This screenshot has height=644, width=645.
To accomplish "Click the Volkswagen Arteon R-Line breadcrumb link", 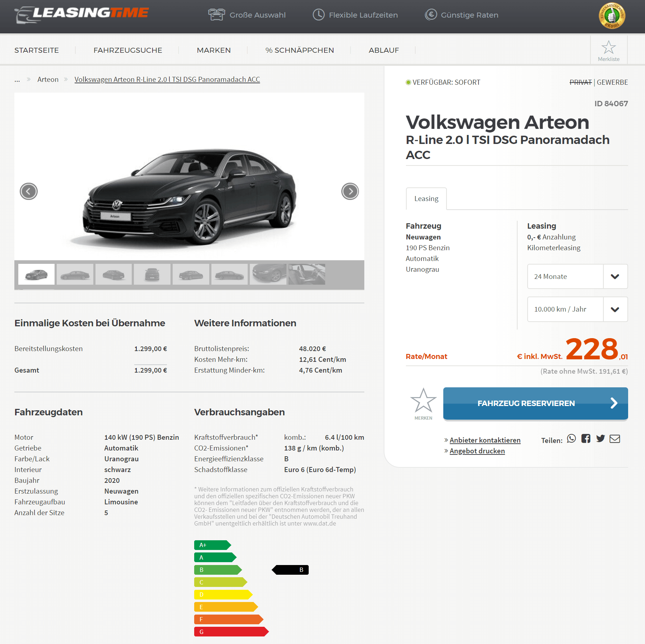I will click(x=167, y=79).
